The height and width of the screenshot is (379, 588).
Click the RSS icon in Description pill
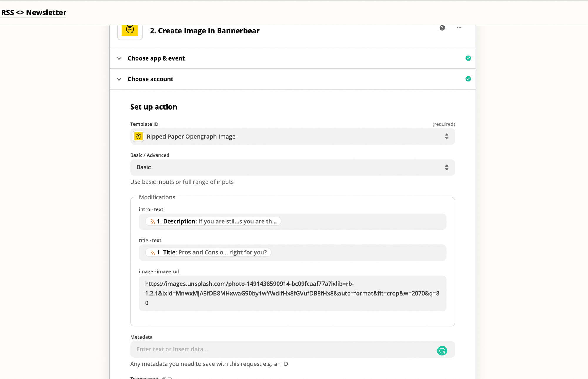[x=152, y=222]
